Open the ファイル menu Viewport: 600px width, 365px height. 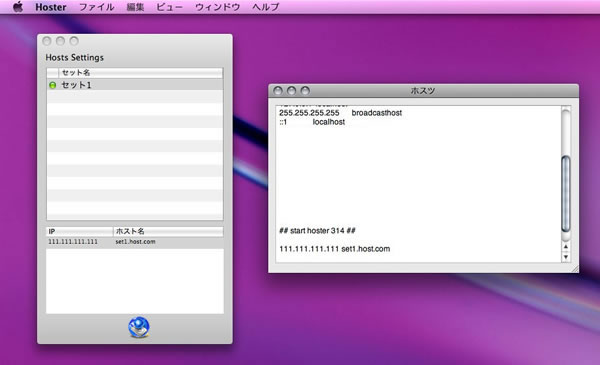click(x=96, y=7)
